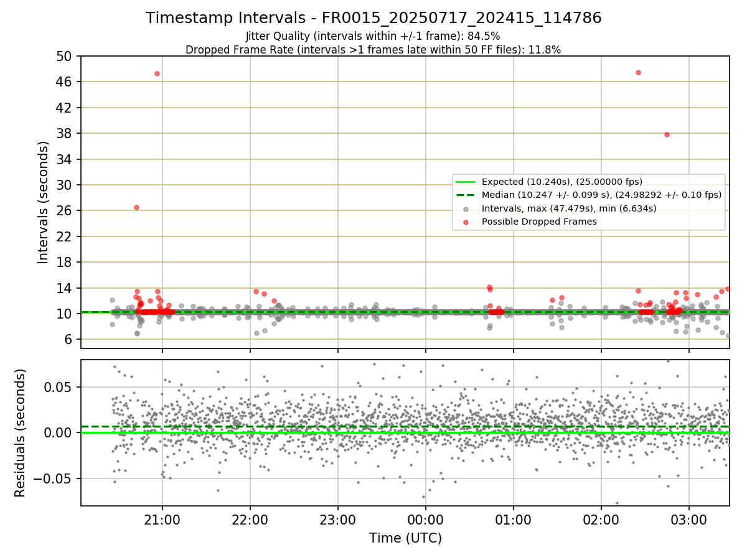The width and height of the screenshot is (747, 560).
Task: Click the 01:00 x-axis tick label
Action: (x=514, y=519)
